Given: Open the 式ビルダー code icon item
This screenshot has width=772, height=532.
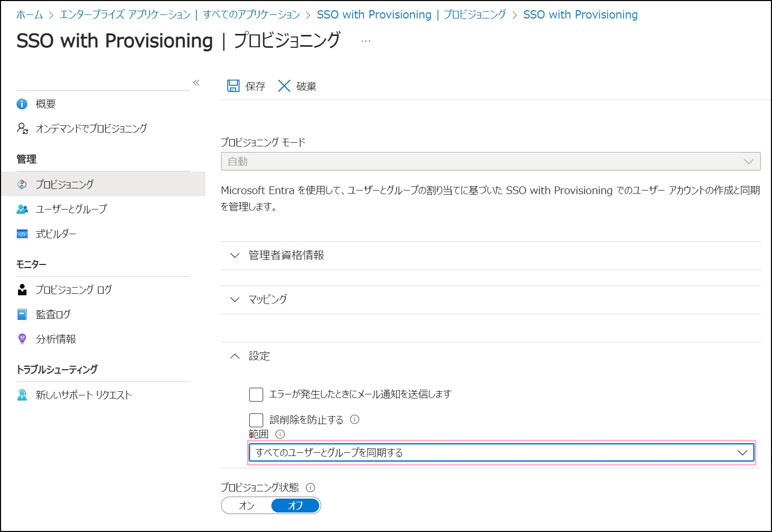Looking at the screenshot, I should tap(22, 234).
